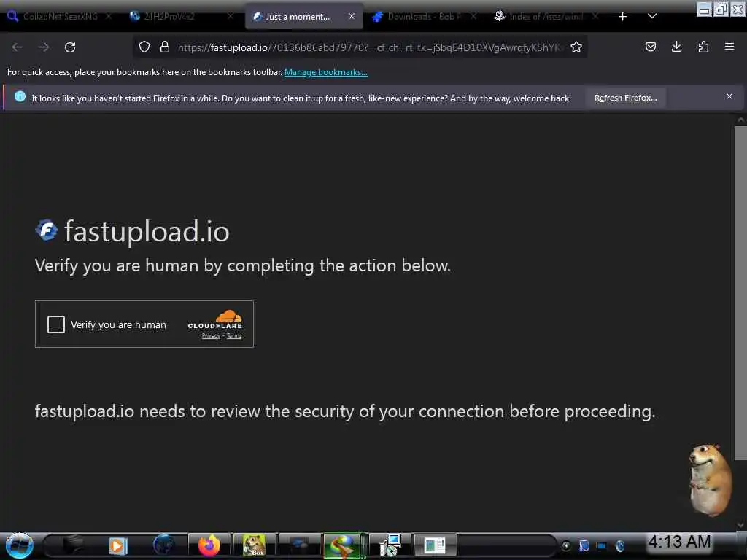This screenshot has height=560, width=747.
Task: Open the Internet Download Manager taskbar icon
Action: (x=342, y=545)
